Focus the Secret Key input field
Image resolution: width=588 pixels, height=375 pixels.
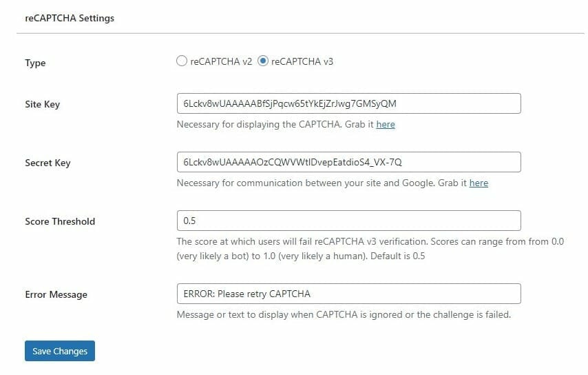coord(349,162)
